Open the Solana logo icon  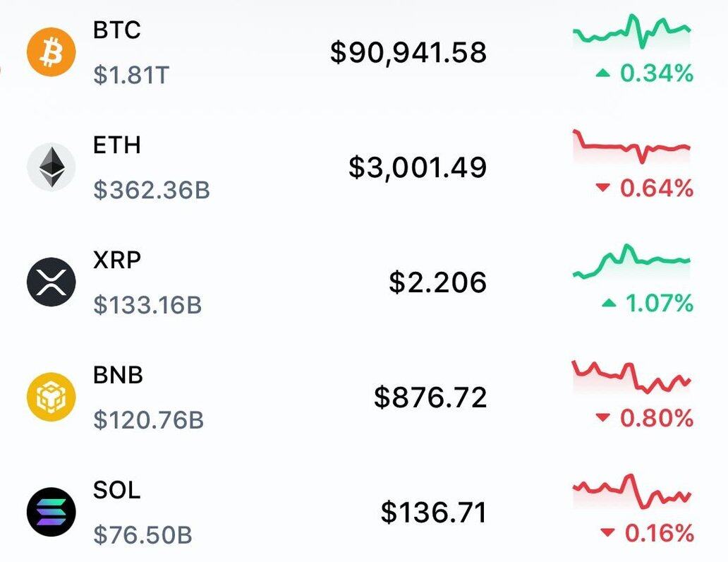click(51, 512)
